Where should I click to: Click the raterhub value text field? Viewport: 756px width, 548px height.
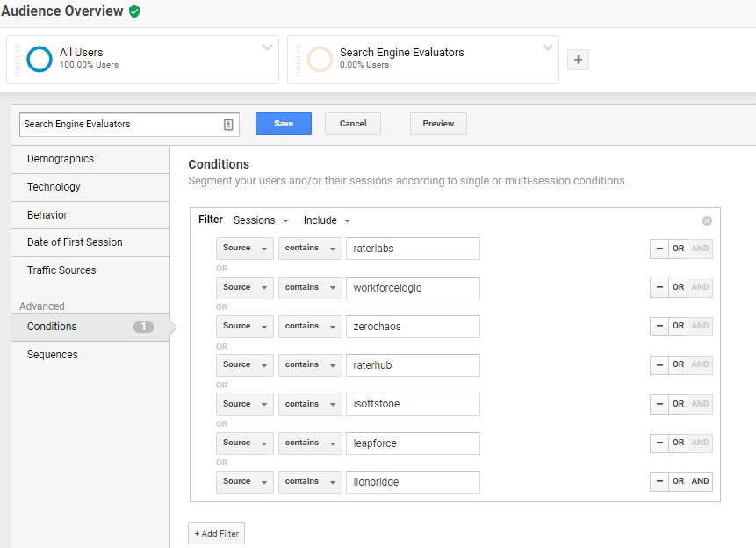(413, 365)
